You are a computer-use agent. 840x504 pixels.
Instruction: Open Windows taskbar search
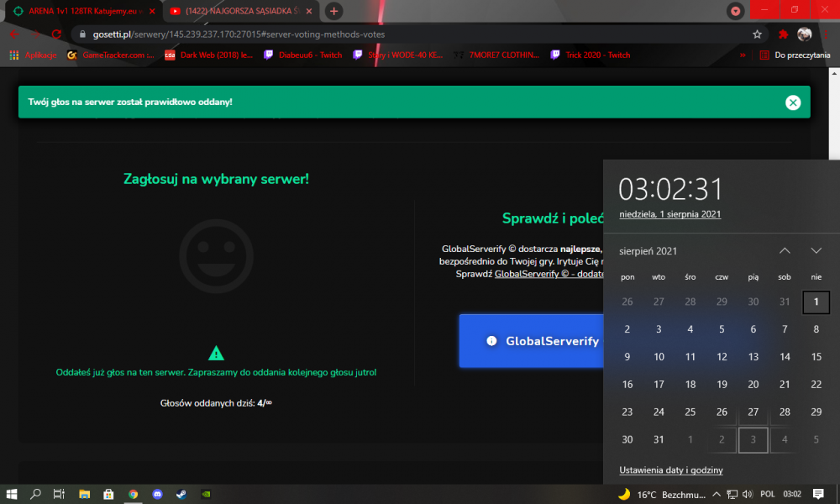35,494
